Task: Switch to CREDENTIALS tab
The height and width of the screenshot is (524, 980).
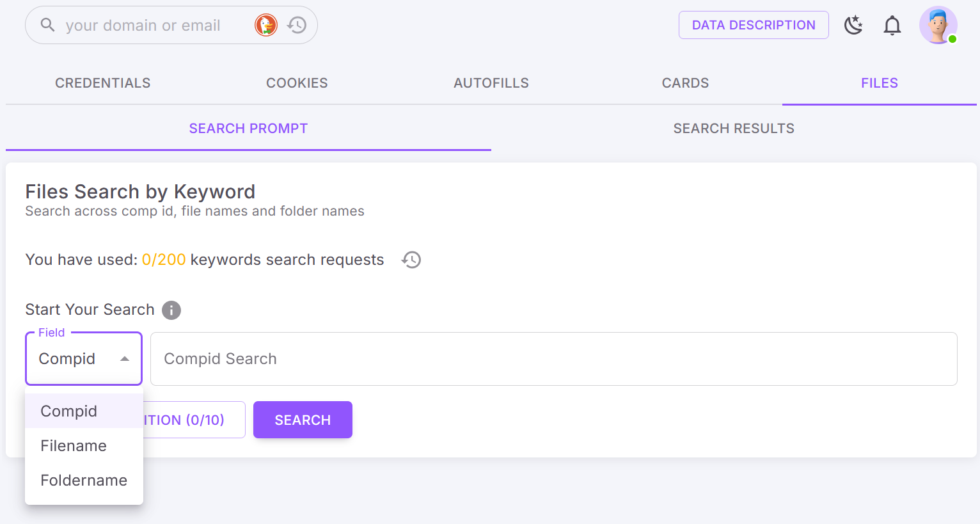Action: pyautogui.click(x=103, y=83)
